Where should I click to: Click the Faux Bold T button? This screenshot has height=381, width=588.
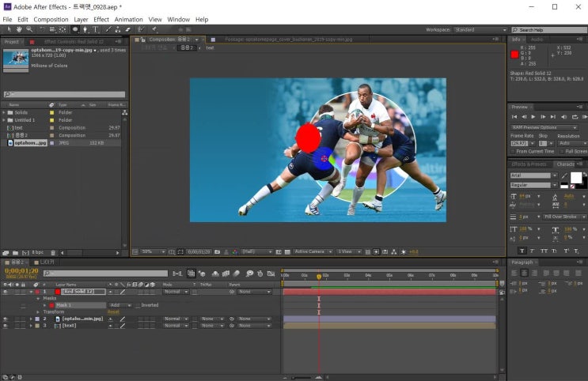click(522, 251)
